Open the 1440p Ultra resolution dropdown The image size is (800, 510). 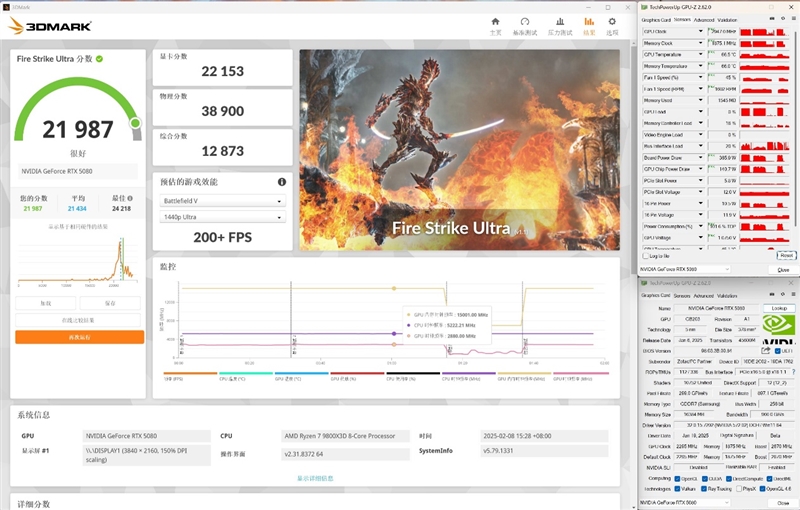coord(223,217)
